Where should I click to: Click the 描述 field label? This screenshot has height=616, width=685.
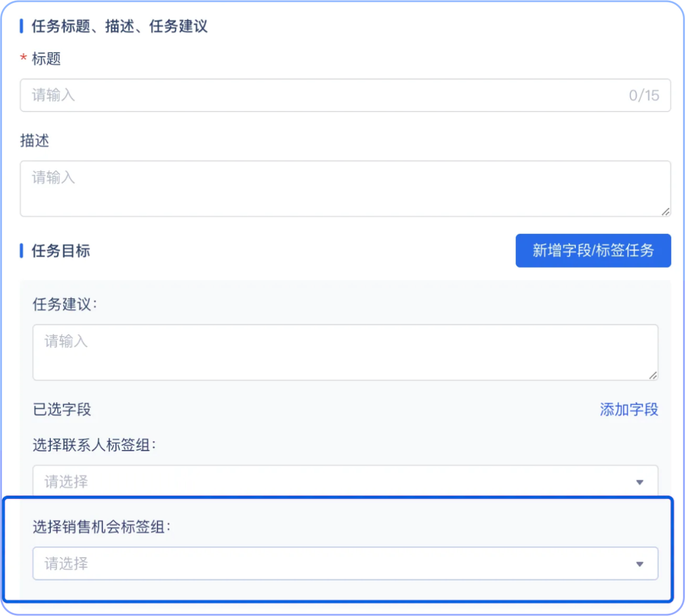(34, 141)
